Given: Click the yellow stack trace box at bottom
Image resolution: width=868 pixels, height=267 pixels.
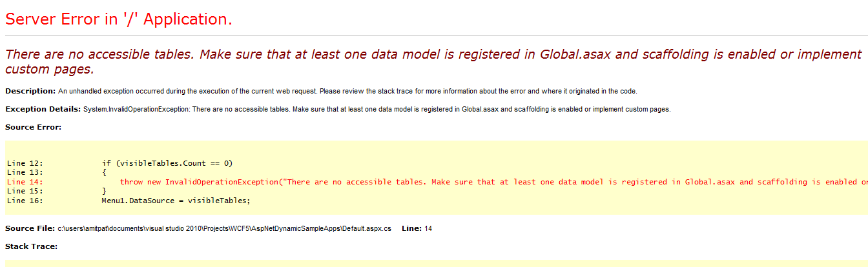Looking at the screenshot, I should 437,263.
